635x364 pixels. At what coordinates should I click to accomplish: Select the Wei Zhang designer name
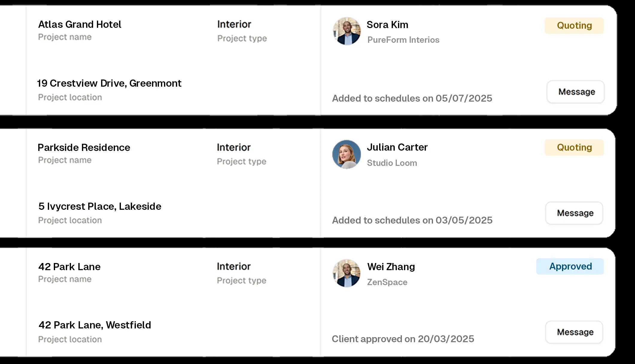(x=391, y=267)
